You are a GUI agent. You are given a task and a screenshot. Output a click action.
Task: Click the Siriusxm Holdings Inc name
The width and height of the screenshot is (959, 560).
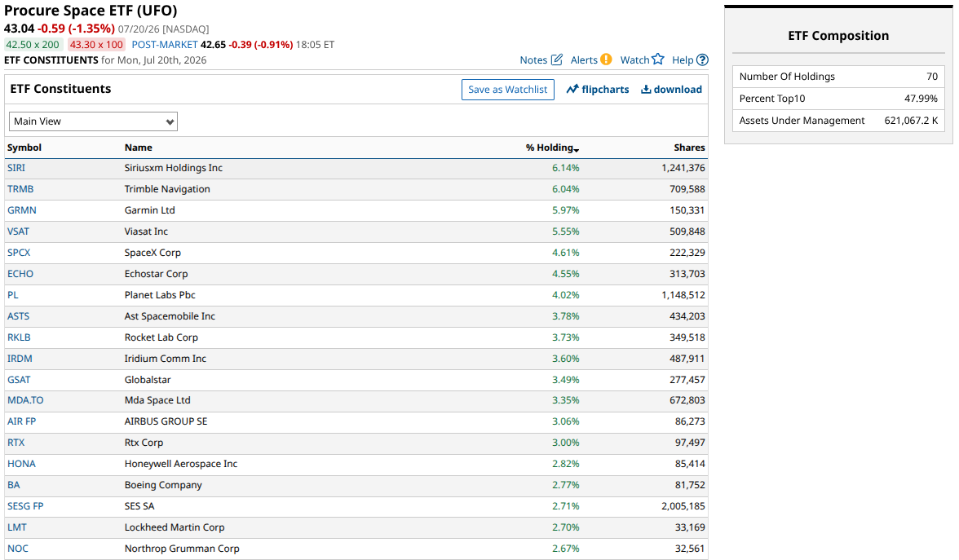[x=174, y=168]
